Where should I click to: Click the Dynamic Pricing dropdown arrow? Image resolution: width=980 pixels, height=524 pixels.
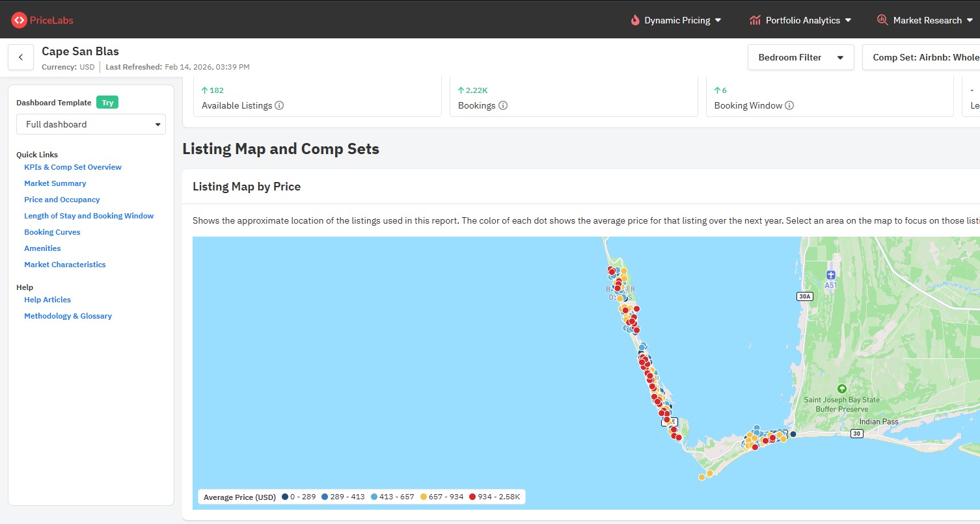[718, 20]
